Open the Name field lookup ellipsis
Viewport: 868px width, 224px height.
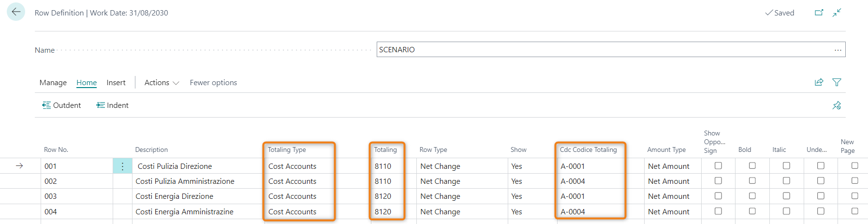click(838, 50)
